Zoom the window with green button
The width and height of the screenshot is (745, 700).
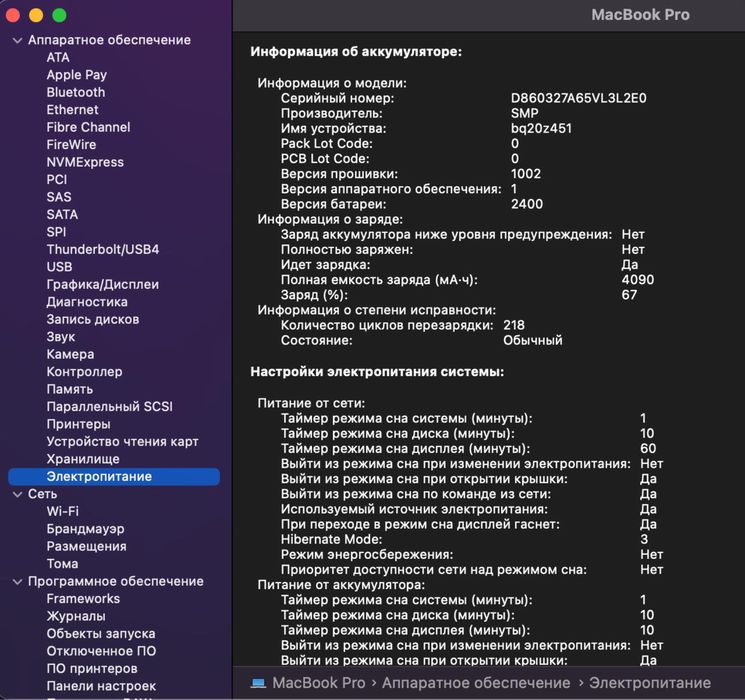click(59, 16)
